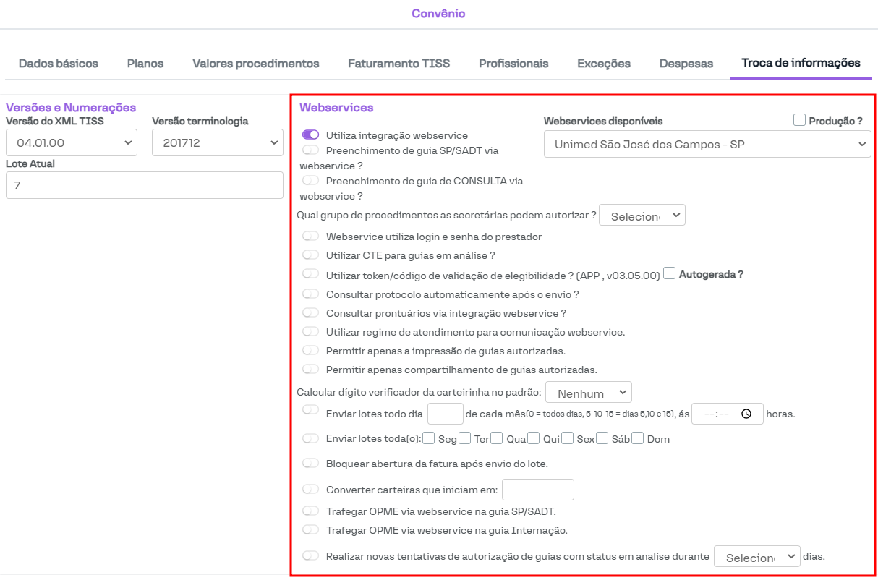Image resolution: width=878 pixels, height=588 pixels.
Task: Check the Dom weekday checkbox
Action: point(638,438)
